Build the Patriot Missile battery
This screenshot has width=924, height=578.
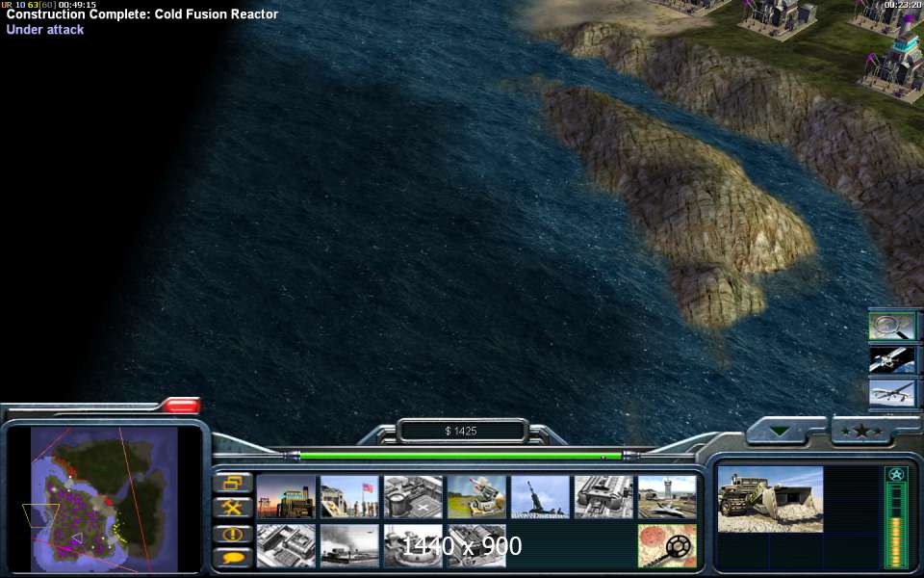(476, 497)
